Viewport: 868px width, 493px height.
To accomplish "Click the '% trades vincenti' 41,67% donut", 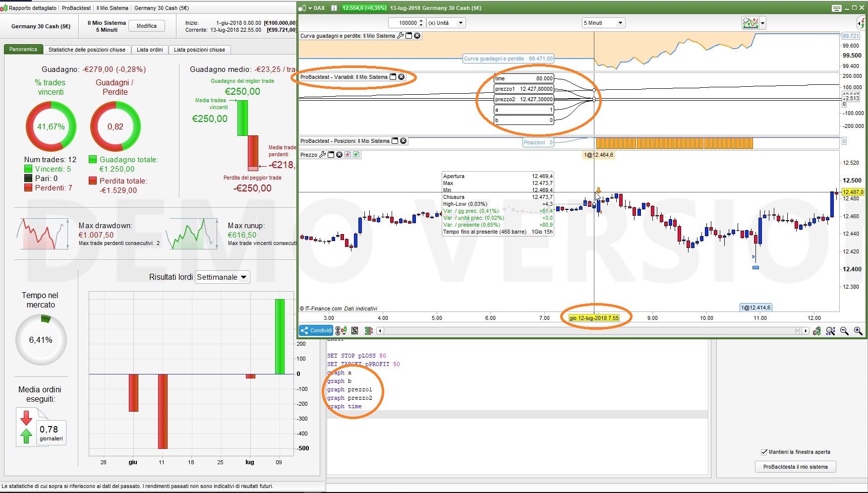I will click(51, 126).
